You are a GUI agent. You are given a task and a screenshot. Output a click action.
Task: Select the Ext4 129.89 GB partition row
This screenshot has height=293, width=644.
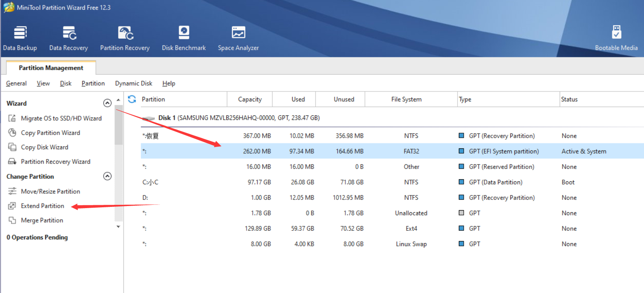(x=288, y=228)
